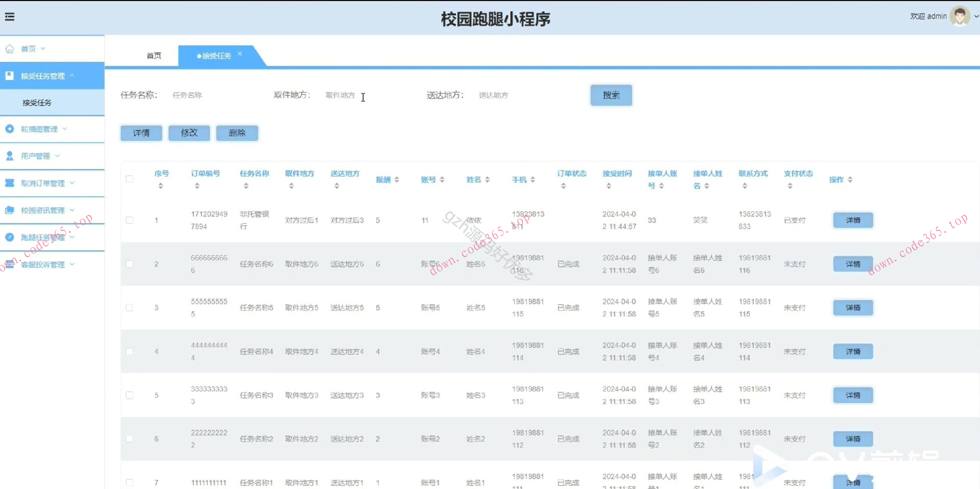This screenshot has height=489, width=980.
Task: Click the 客服投诉管理 icon in sidebar
Action: click(9, 264)
